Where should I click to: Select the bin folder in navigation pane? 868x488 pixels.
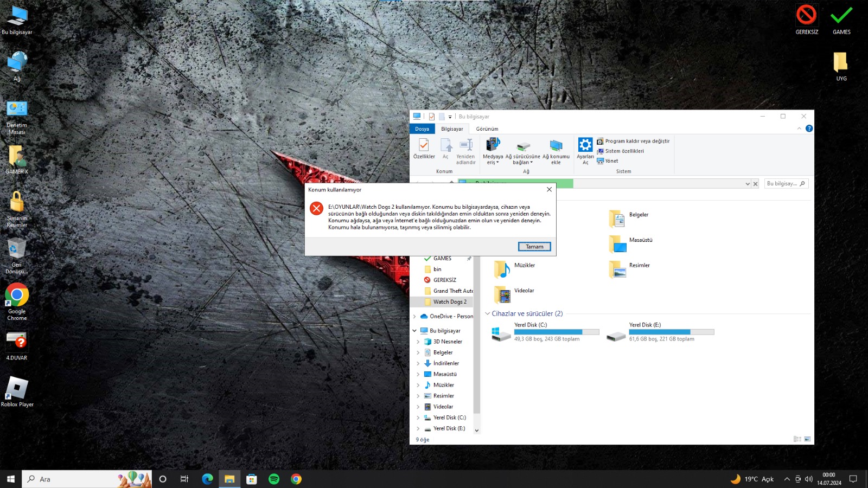pos(437,269)
